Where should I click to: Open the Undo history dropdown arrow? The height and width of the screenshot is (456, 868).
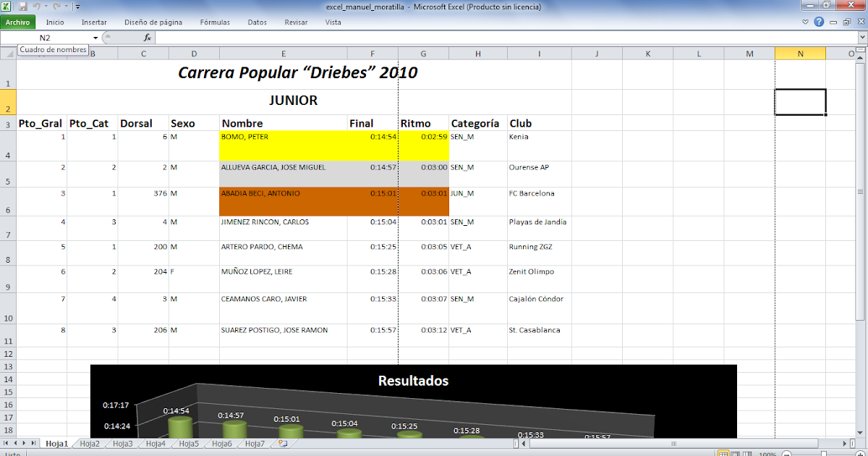46,7
